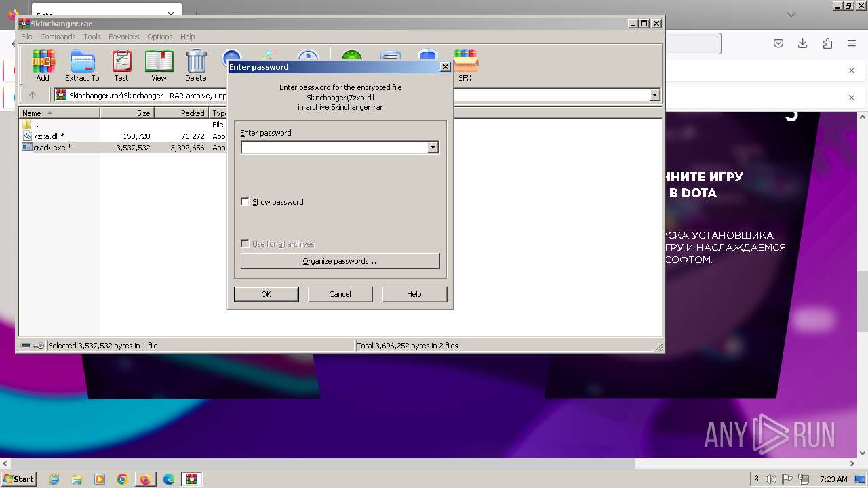Open the Favorites menu

tap(124, 37)
